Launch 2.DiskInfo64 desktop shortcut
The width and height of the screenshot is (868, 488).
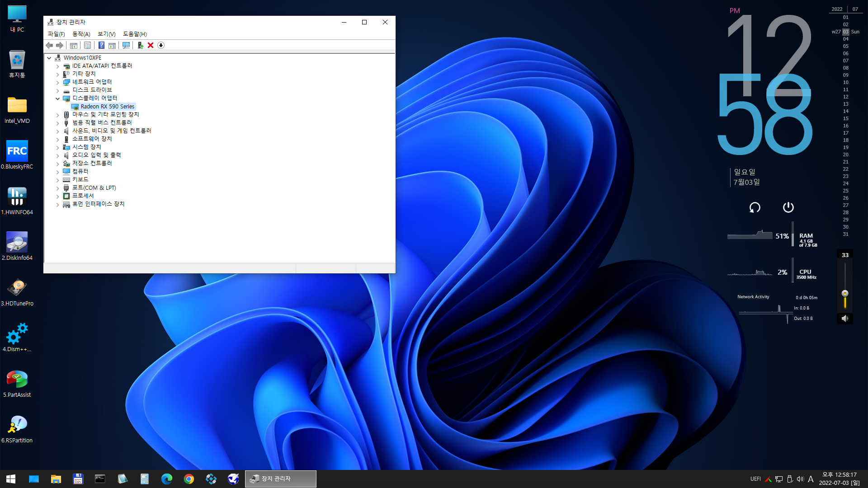pyautogui.click(x=17, y=247)
